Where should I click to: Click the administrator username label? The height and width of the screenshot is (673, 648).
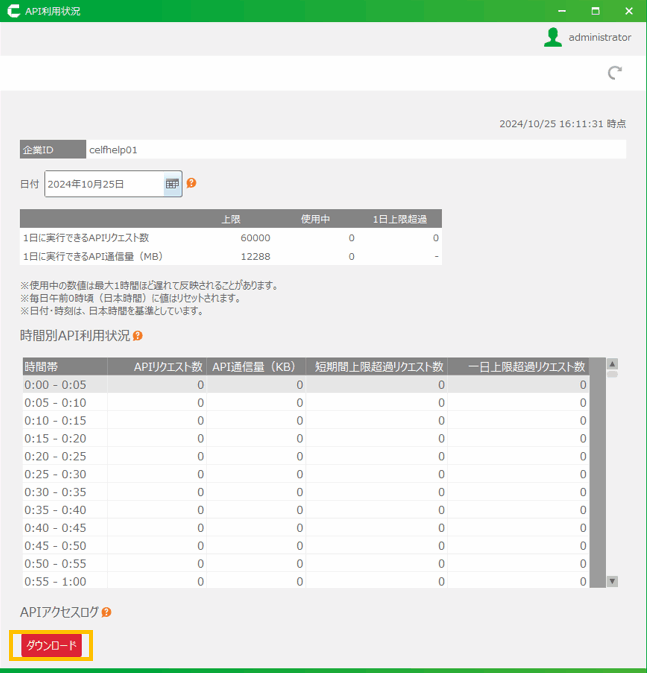(599, 37)
